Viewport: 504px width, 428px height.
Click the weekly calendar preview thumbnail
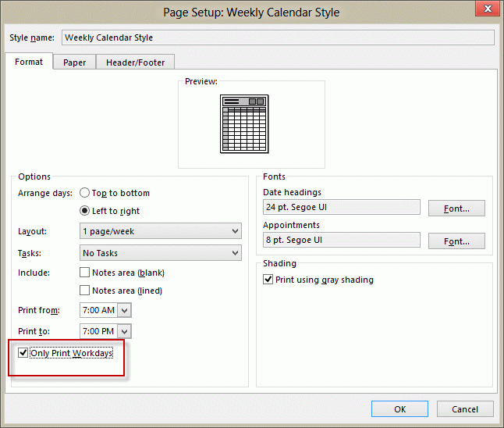tap(245, 123)
